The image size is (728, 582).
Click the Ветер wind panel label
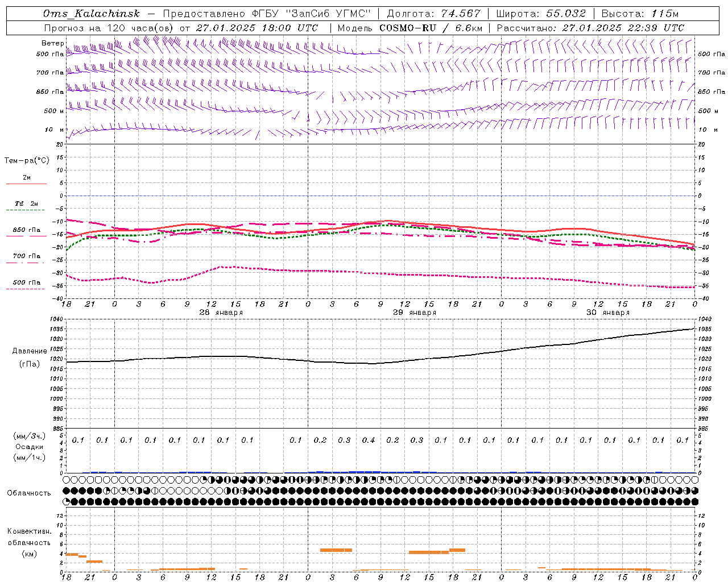[52, 43]
